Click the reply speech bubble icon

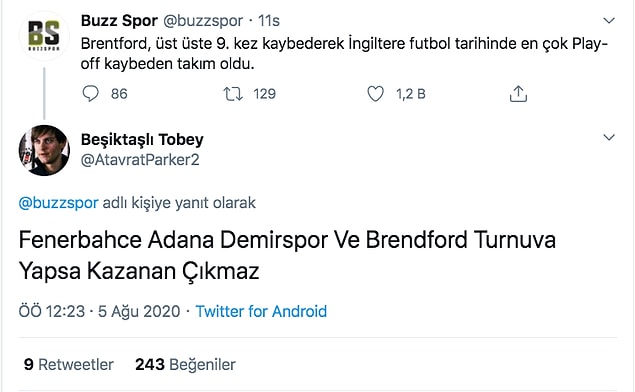click(90, 94)
